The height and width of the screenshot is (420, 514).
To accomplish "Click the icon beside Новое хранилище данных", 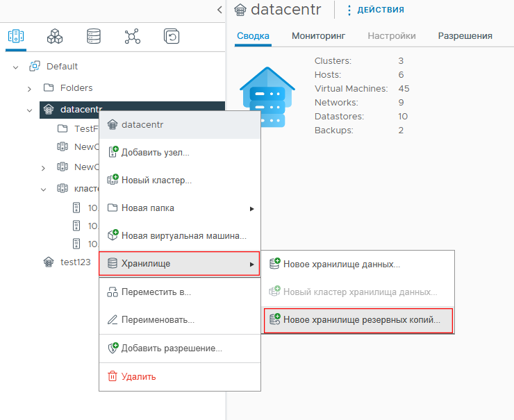I will [274, 263].
